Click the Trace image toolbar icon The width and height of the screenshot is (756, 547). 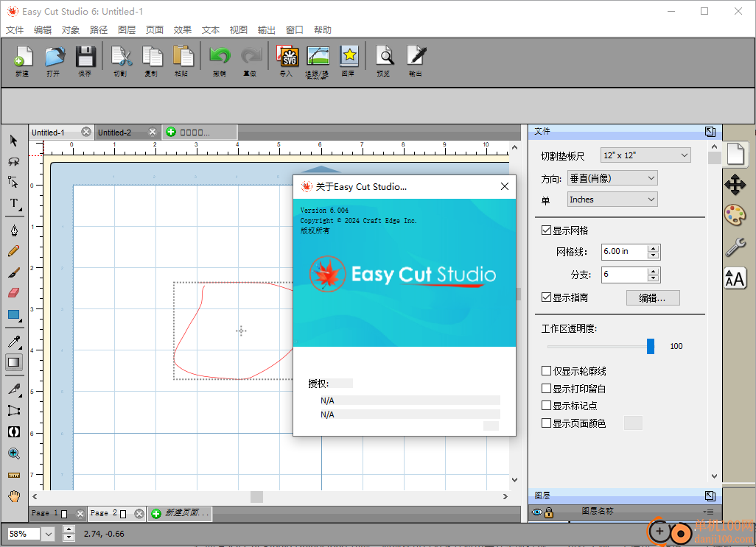point(318,57)
